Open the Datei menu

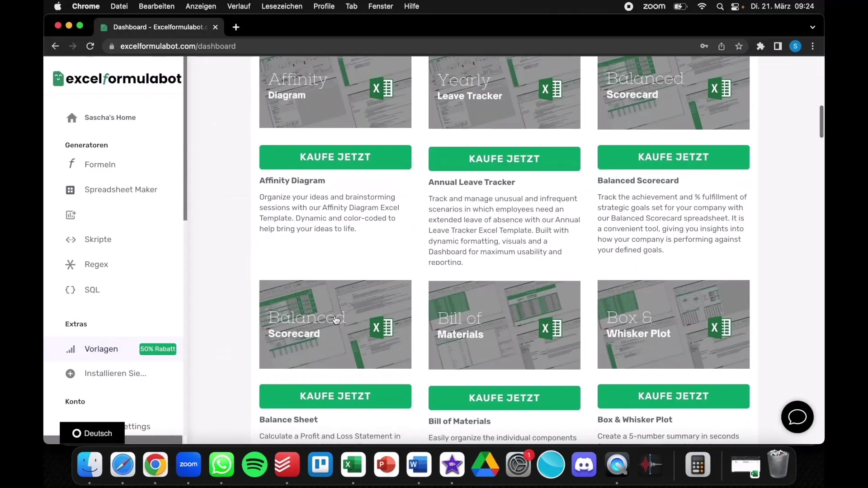[119, 6]
